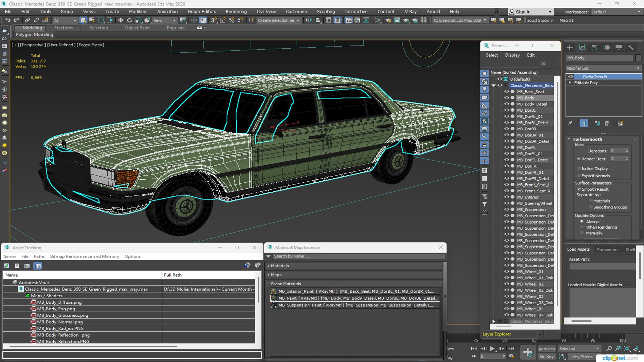The image size is (644, 362).
Task: Click the Polygon Modeling mode icon
Action: pos(35,34)
